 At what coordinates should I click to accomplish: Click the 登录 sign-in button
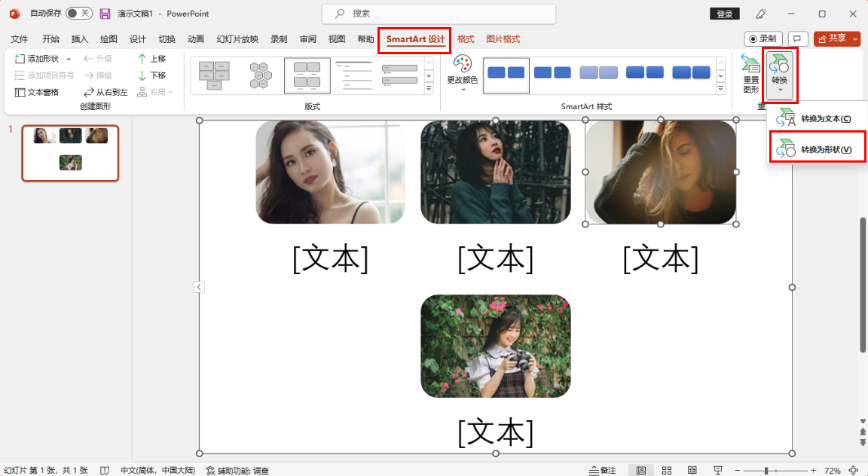(724, 14)
